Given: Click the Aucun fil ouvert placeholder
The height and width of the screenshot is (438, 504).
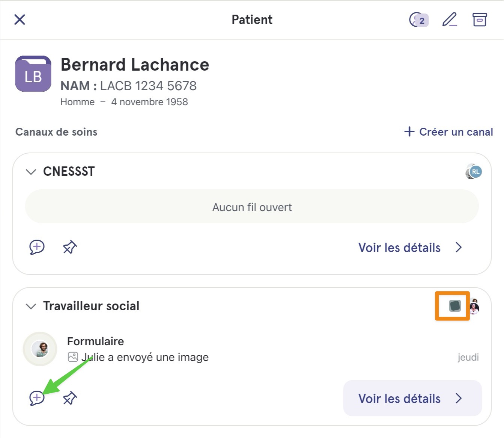Looking at the screenshot, I should point(252,207).
